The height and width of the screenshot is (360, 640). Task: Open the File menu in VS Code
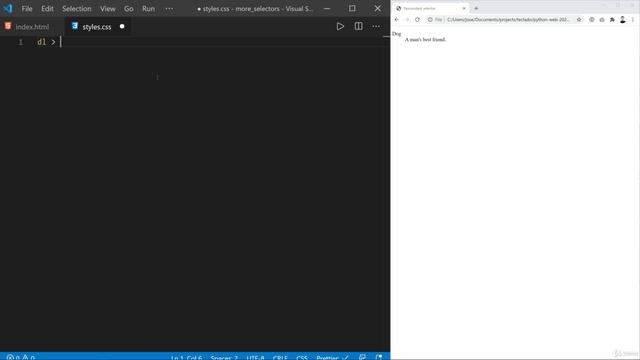[27, 9]
